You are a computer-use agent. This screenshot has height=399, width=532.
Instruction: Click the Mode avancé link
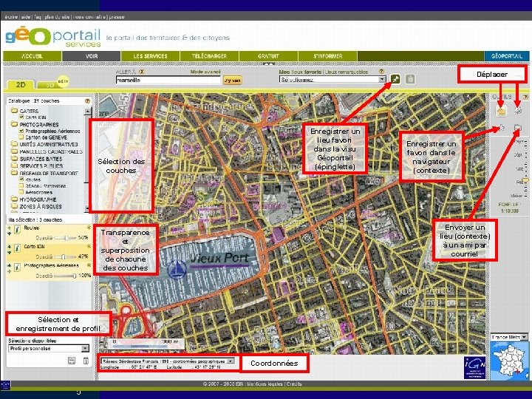click(205, 72)
